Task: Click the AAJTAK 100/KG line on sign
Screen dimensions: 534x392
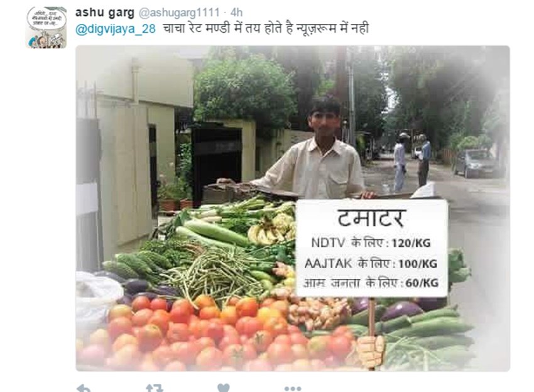Action: pos(371,263)
